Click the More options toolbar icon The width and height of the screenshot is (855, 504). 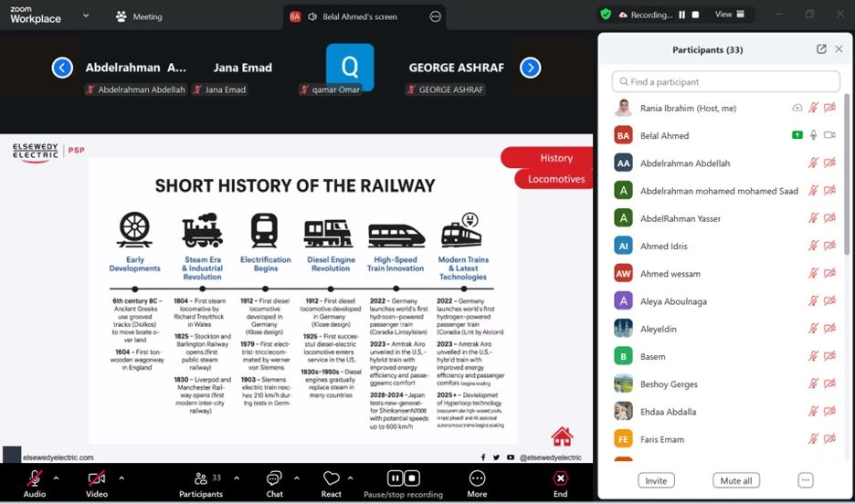477,478
